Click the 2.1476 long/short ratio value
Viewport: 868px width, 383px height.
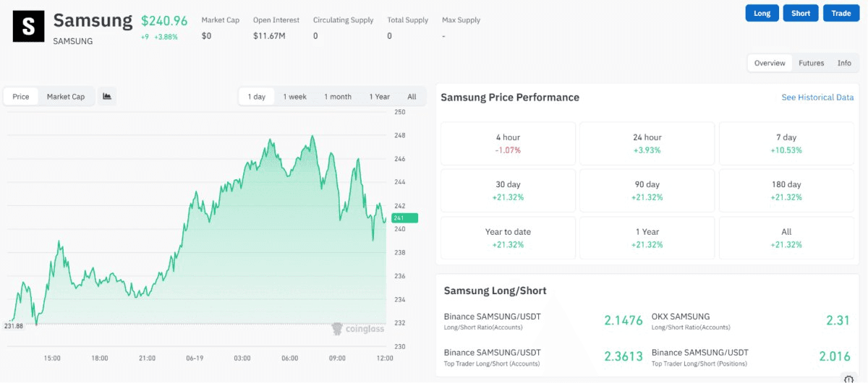coord(623,320)
